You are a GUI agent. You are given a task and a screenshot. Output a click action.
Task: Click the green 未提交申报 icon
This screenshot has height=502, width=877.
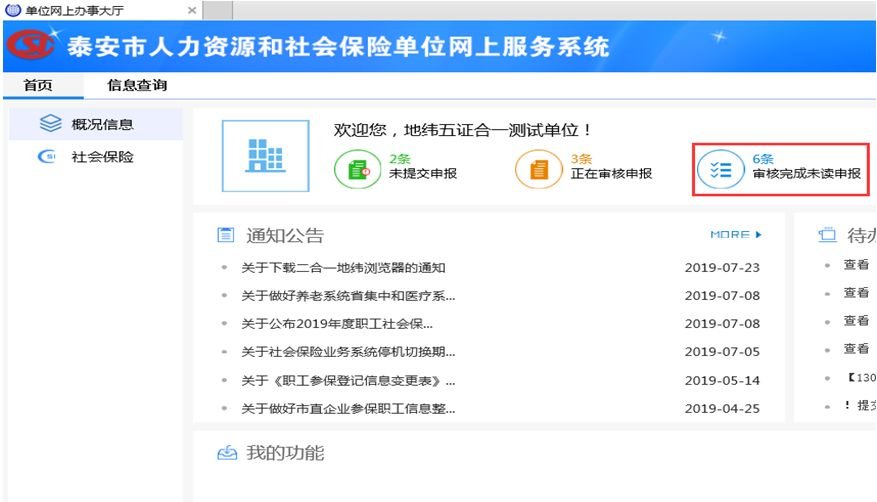[357, 169]
